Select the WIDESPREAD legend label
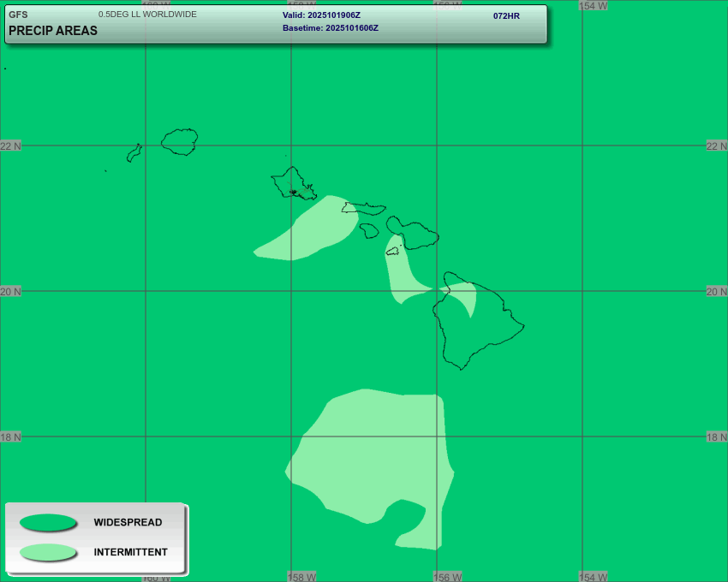 tap(128, 523)
